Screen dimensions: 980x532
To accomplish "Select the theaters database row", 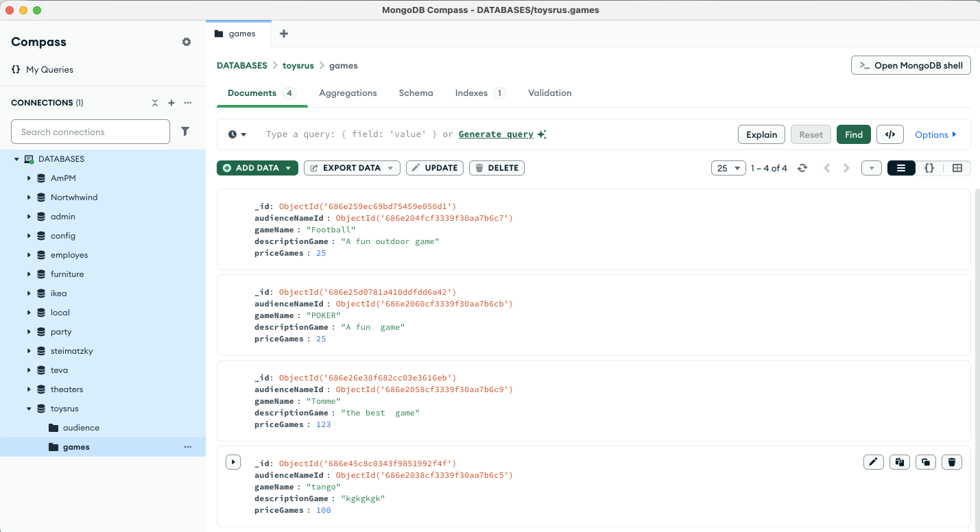I will click(x=103, y=389).
